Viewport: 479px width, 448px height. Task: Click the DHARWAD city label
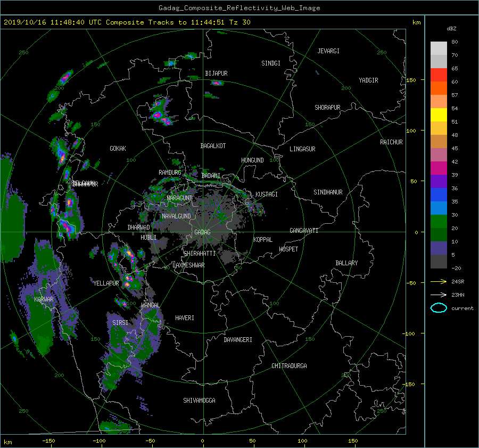(138, 227)
